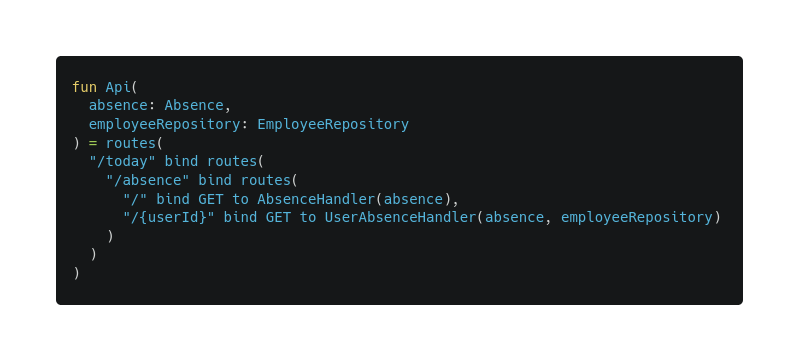Click the "/absence" string literal
Image resolution: width=799 pixels, height=361 pixels.
coord(148,180)
